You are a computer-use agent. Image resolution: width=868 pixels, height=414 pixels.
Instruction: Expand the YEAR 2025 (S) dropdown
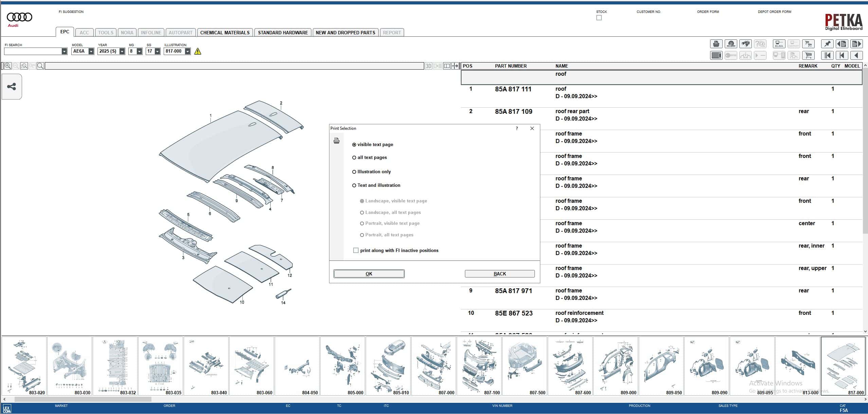(x=122, y=51)
